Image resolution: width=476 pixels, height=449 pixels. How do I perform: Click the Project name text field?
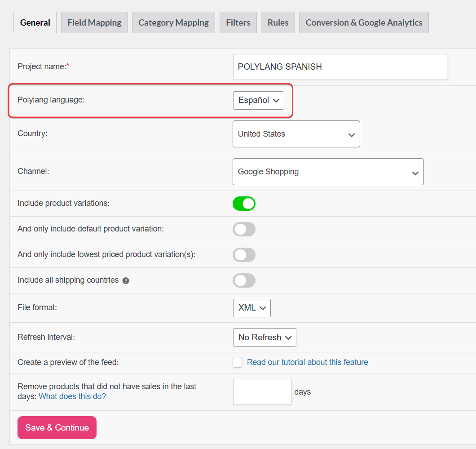click(340, 67)
